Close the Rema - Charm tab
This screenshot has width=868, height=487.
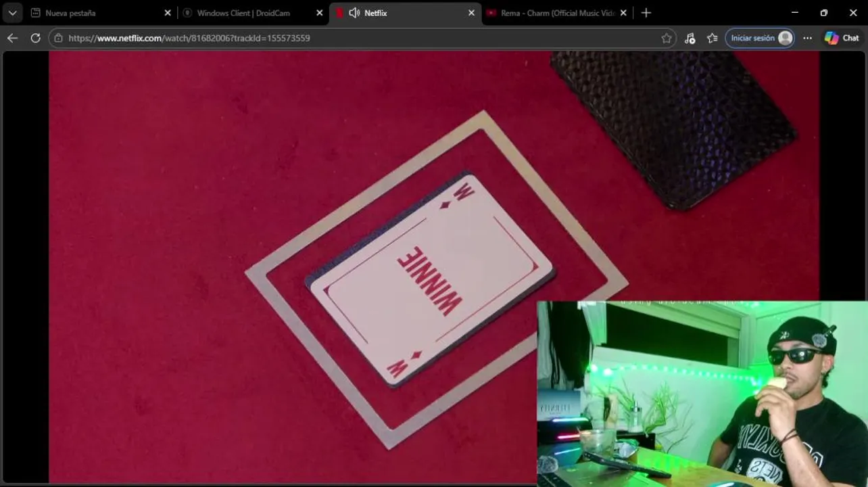(x=623, y=13)
